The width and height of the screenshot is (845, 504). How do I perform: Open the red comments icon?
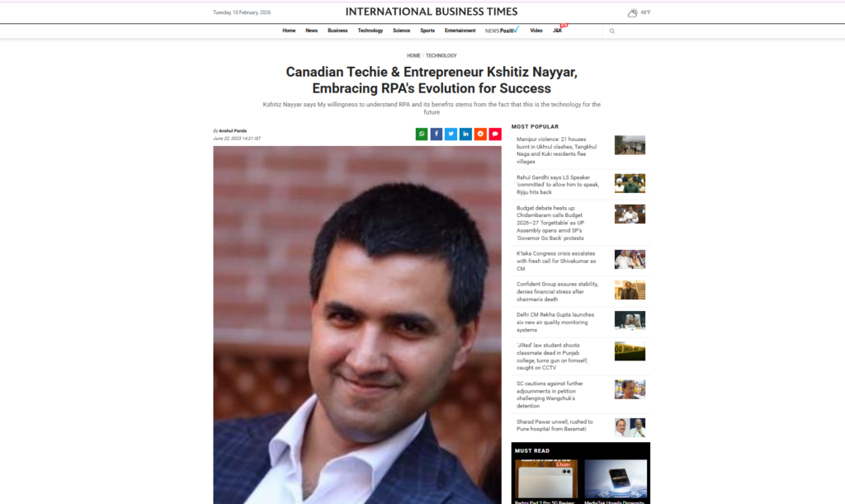[x=495, y=134]
